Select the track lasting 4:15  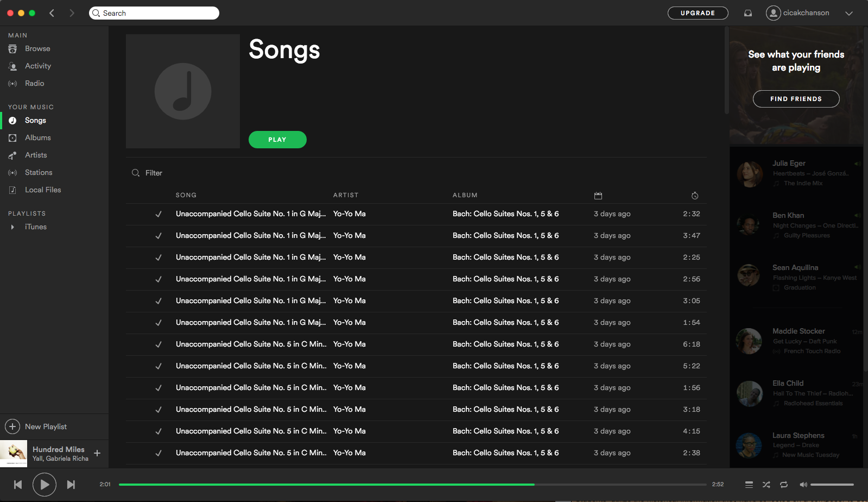coord(416,431)
